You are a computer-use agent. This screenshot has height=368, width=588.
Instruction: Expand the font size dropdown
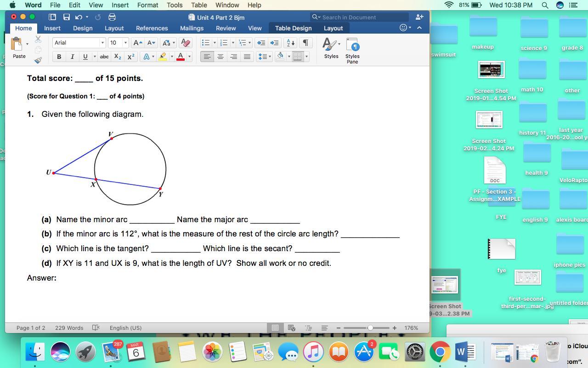coord(125,43)
